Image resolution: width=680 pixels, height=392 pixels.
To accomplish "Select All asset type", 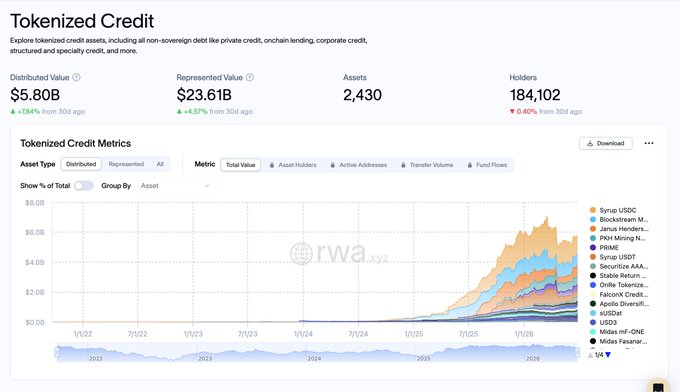I will [x=160, y=164].
